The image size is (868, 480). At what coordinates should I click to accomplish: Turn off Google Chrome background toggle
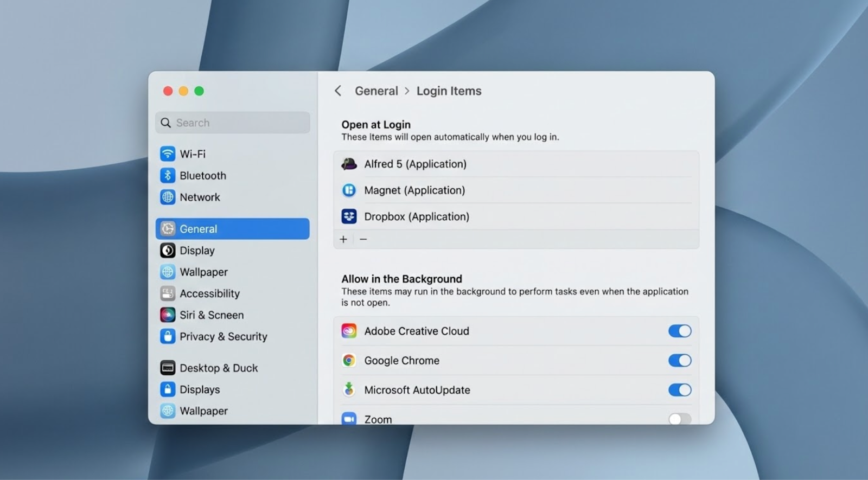(x=680, y=360)
